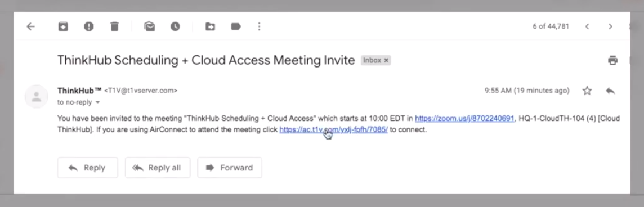Report the email as spam
644x207 pixels.
tap(89, 26)
